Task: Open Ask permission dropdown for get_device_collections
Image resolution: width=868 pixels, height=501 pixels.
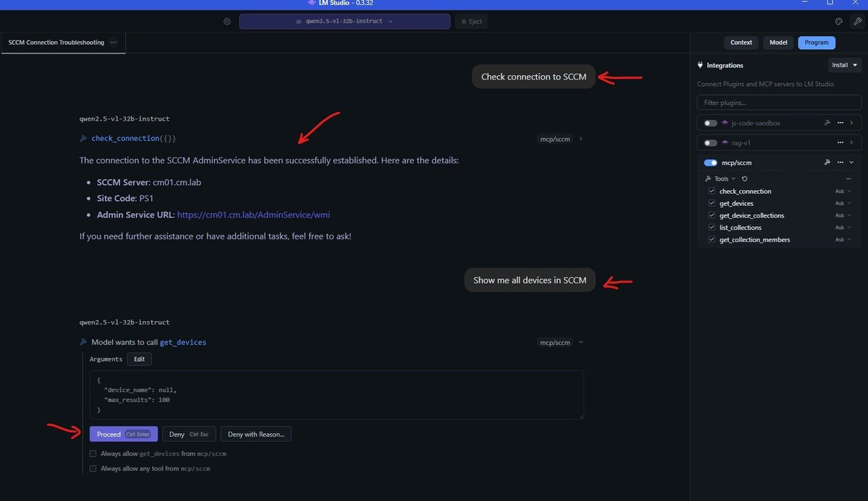Action: pos(843,215)
